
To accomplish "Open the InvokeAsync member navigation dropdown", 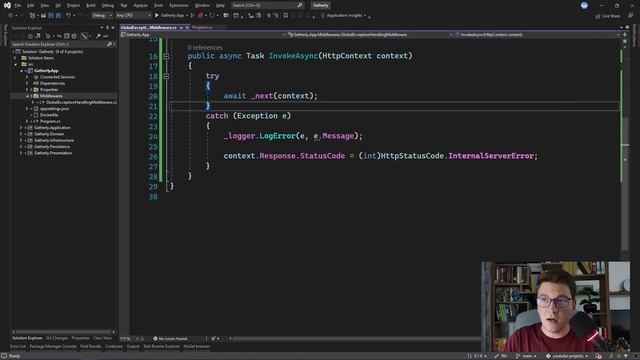I will [536, 35].
